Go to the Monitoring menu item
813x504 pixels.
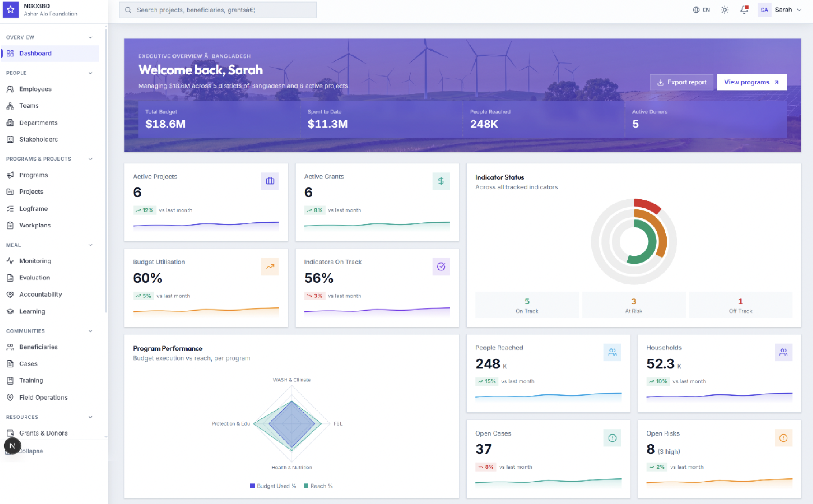coord(50,261)
